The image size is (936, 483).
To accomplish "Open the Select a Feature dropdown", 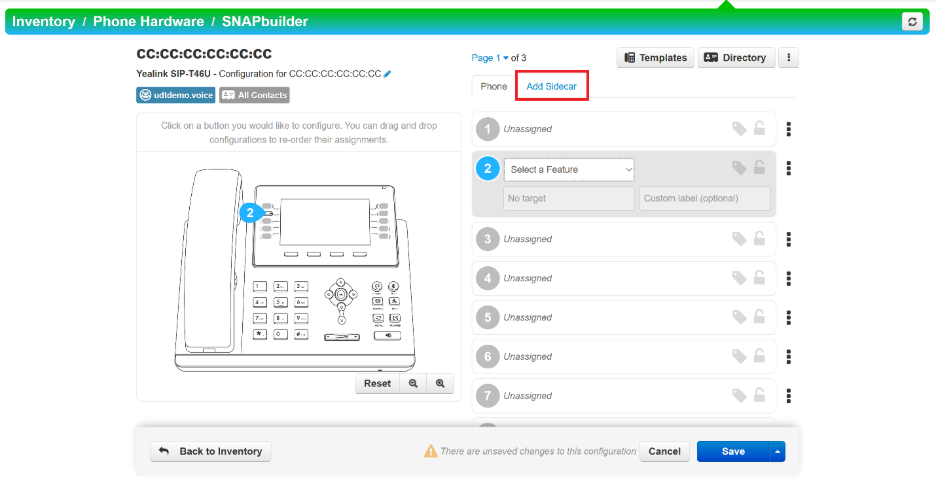I will tap(569, 170).
